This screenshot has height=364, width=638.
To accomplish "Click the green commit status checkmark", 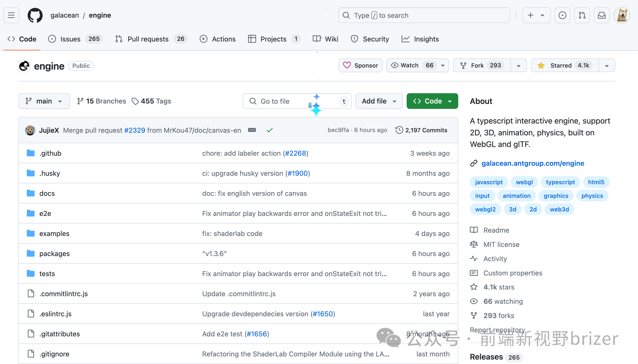I will point(269,130).
